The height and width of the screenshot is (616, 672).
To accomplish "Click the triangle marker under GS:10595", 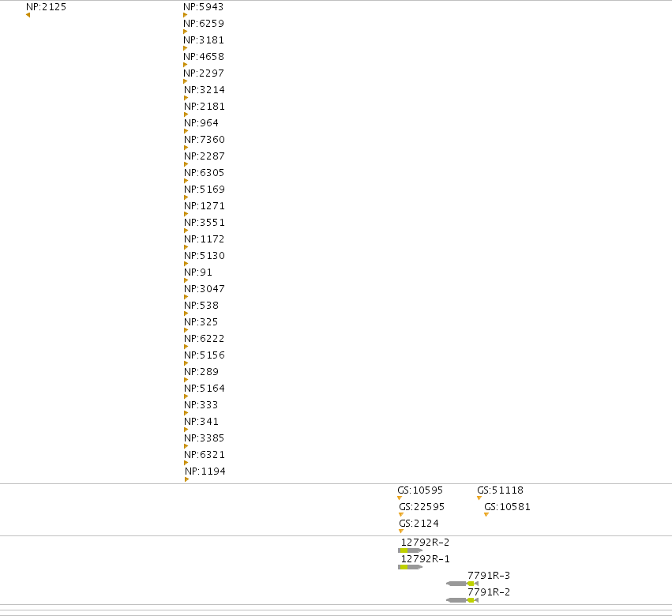I will point(400,498).
